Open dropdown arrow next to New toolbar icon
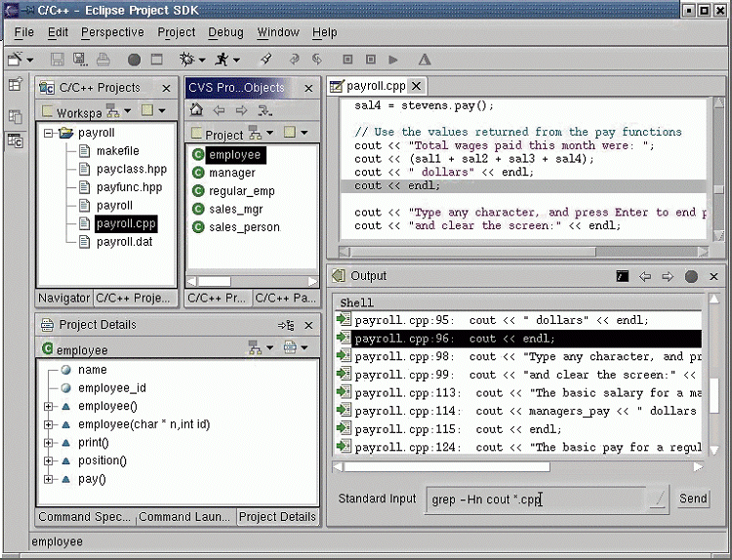The height and width of the screenshot is (560, 732). (30, 60)
